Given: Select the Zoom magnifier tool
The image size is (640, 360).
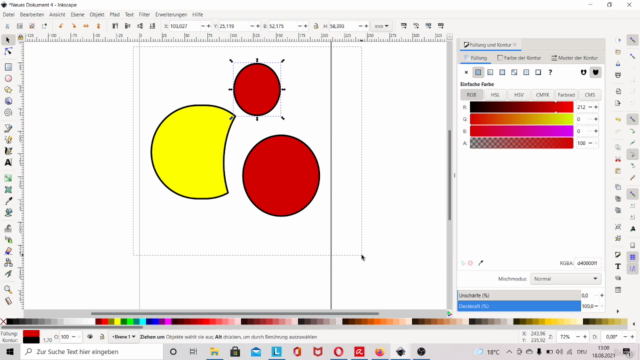Looking at the screenshot, I should [x=8, y=289].
